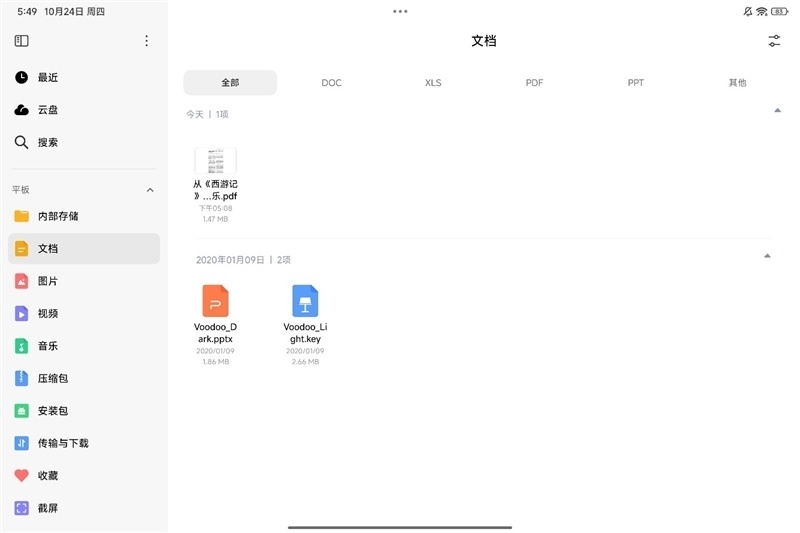
Task: Switch to the PDF tab
Action: pos(534,83)
